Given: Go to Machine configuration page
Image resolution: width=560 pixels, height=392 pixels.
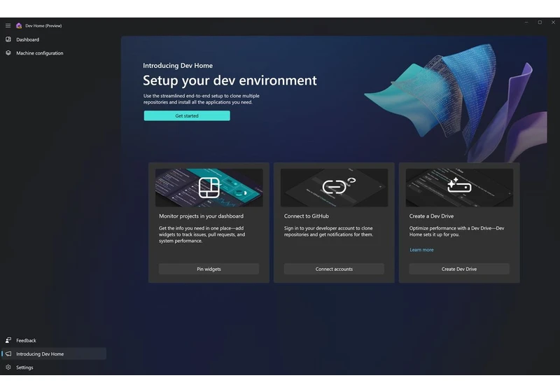Looking at the screenshot, I should pos(54,53).
